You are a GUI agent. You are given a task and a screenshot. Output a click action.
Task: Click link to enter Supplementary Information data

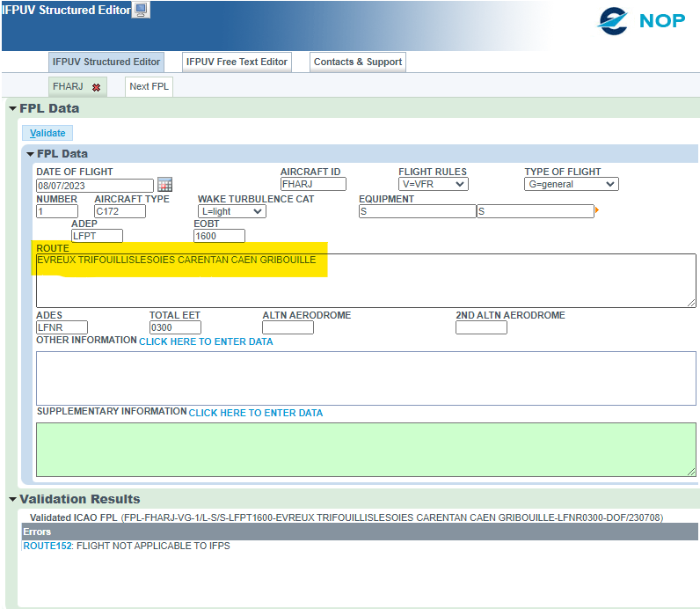pyautogui.click(x=255, y=413)
